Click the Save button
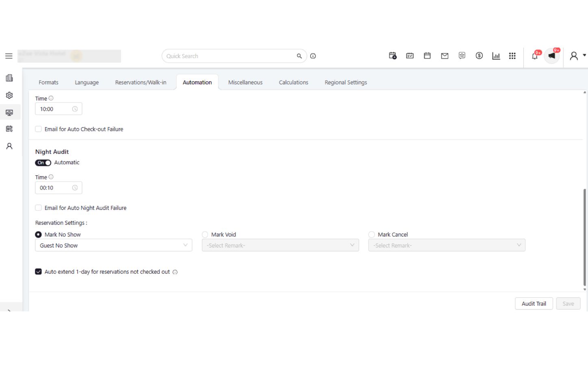Screen dimensions: 588x368 [x=569, y=304]
